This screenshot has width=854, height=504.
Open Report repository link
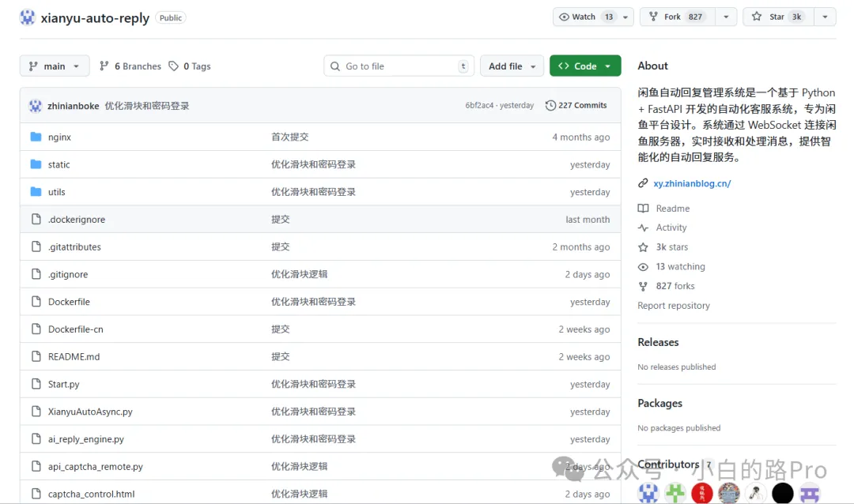point(674,306)
